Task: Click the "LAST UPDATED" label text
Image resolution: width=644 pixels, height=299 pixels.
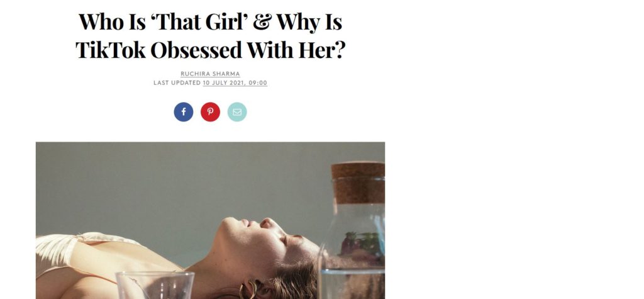Action: coord(177,82)
